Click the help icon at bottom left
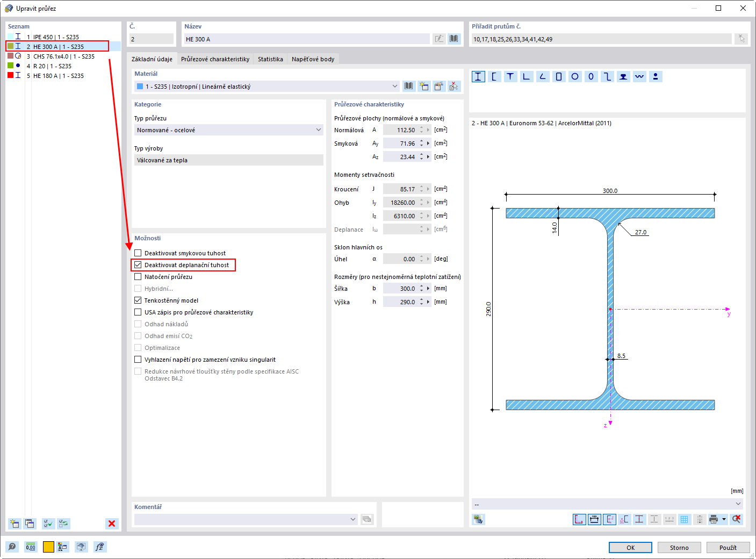 click(12, 547)
